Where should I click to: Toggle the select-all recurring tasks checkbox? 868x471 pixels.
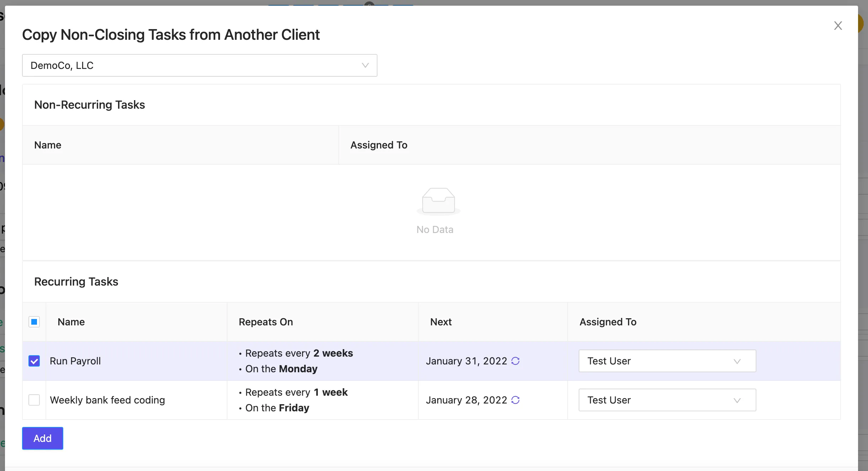34,322
